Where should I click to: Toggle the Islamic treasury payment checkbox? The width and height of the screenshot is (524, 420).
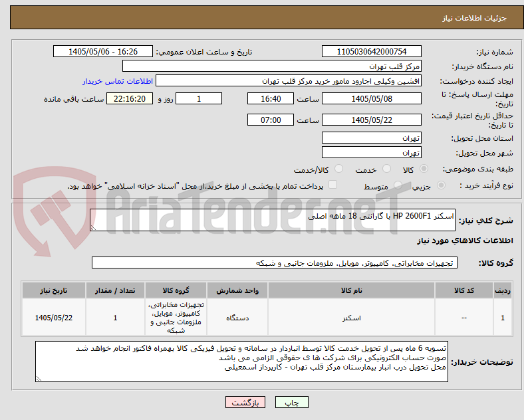pos(333,185)
